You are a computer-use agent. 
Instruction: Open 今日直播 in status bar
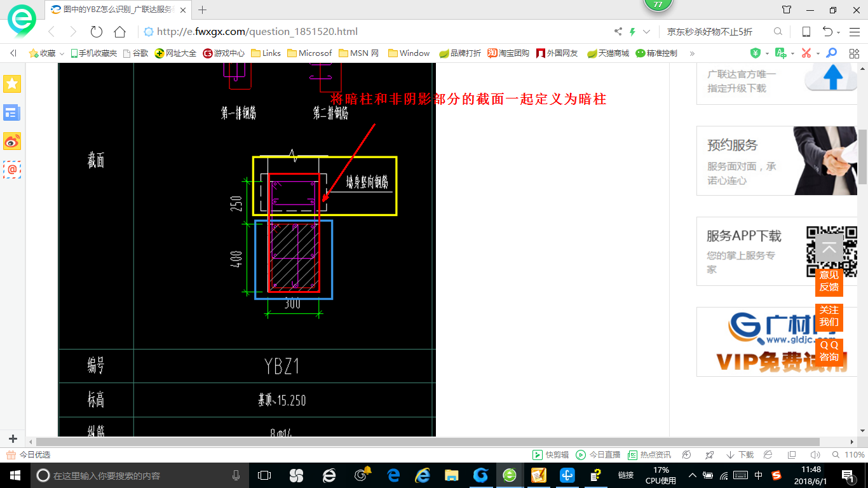[x=598, y=455]
